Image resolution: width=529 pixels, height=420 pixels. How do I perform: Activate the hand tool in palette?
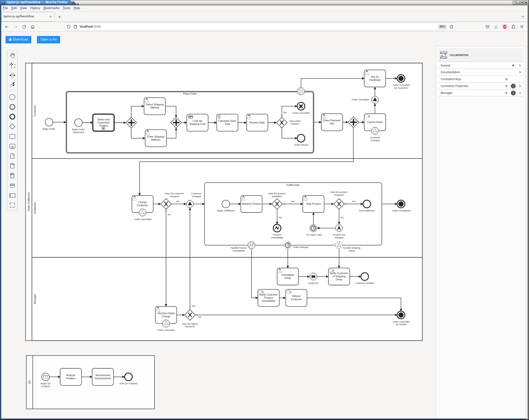[12, 55]
